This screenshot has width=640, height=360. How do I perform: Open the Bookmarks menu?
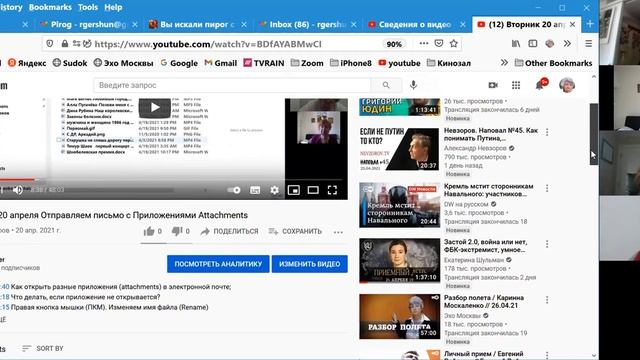tap(50, 7)
